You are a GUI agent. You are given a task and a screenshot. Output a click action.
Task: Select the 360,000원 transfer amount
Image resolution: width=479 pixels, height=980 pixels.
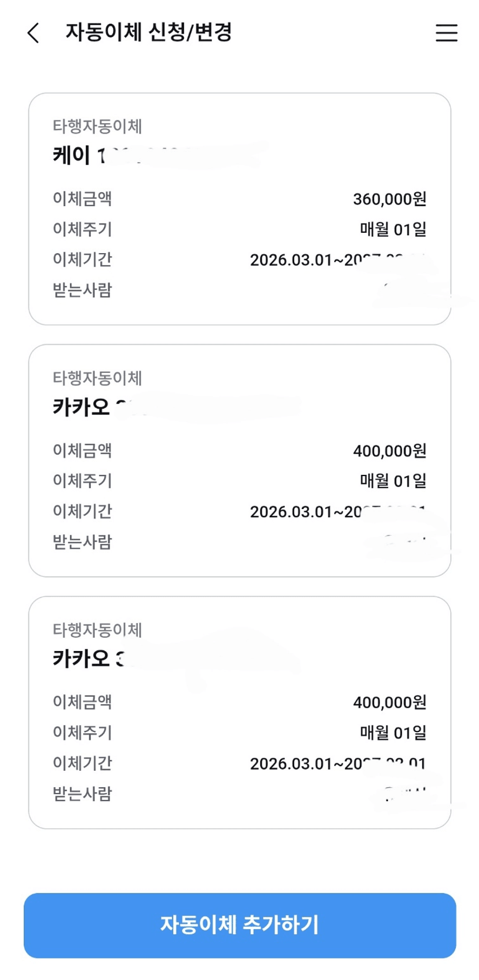(389, 199)
